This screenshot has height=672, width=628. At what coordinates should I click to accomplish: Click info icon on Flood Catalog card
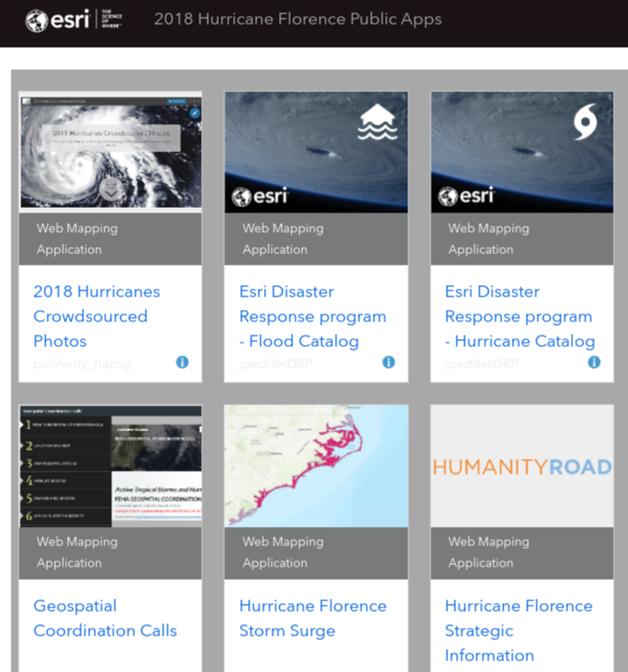(388, 362)
